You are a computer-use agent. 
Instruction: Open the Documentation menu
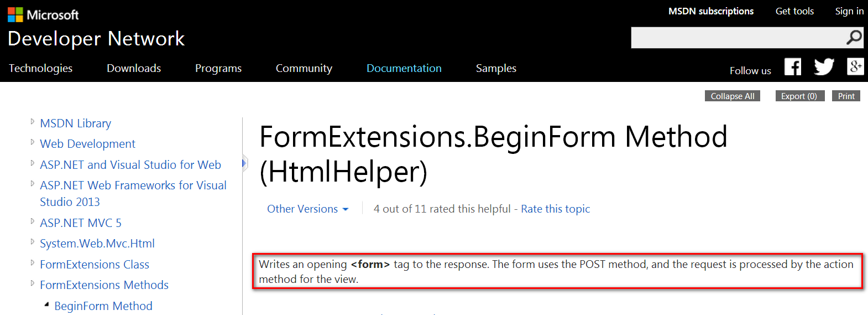click(404, 68)
